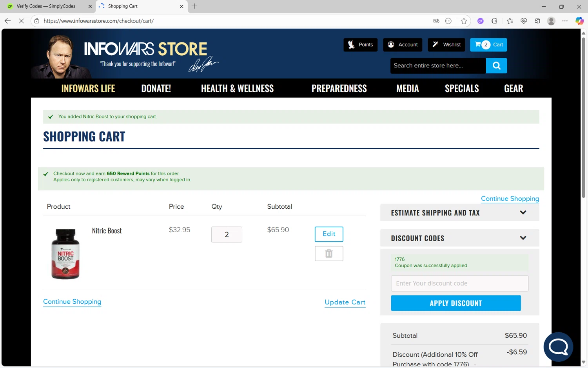Open SPECIALS menu
Image resolution: width=588 pixels, height=368 pixels.
pyautogui.click(x=462, y=88)
